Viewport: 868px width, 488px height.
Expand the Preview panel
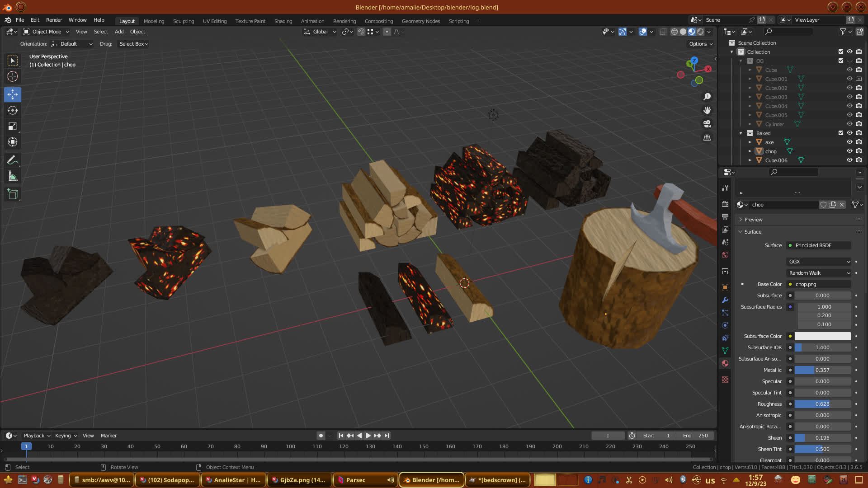pyautogui.click(x=753, y=220)
